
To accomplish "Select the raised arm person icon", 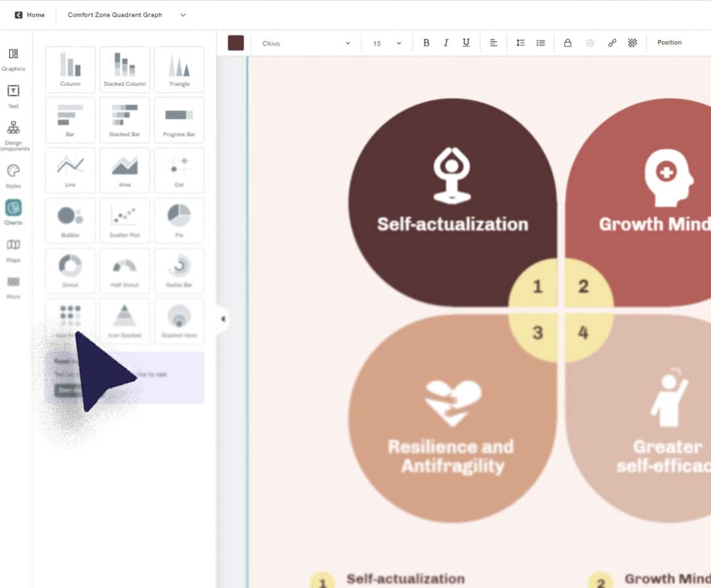I will [x=669, y=397].
